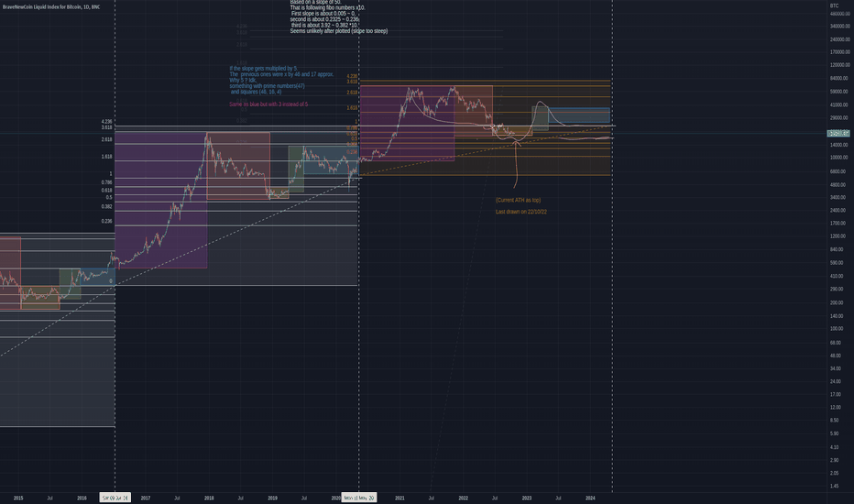This screenshot has height=504, width=854.
Task: Select the 'Last drawn on 22/10/22' annotation
Action: coord(521,212)
